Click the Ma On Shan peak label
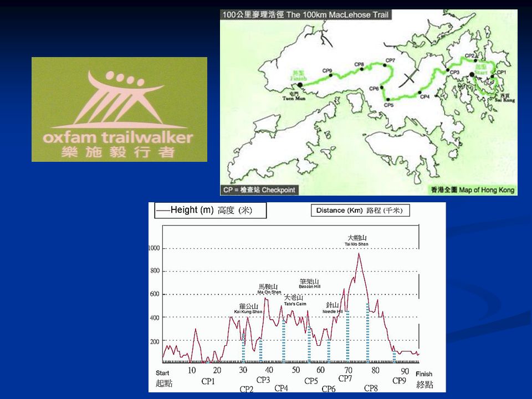The image size is (532, 399). pos(269,289)
